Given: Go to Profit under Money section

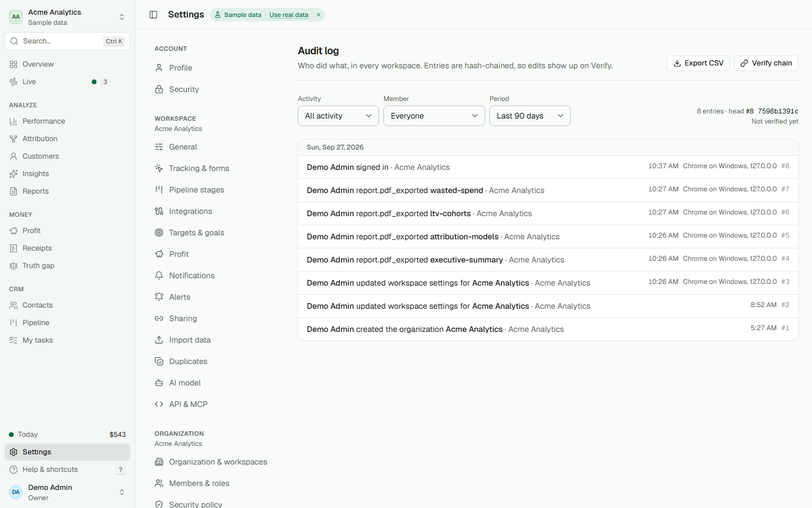Looking at the screenshot, I should point(67,231).
